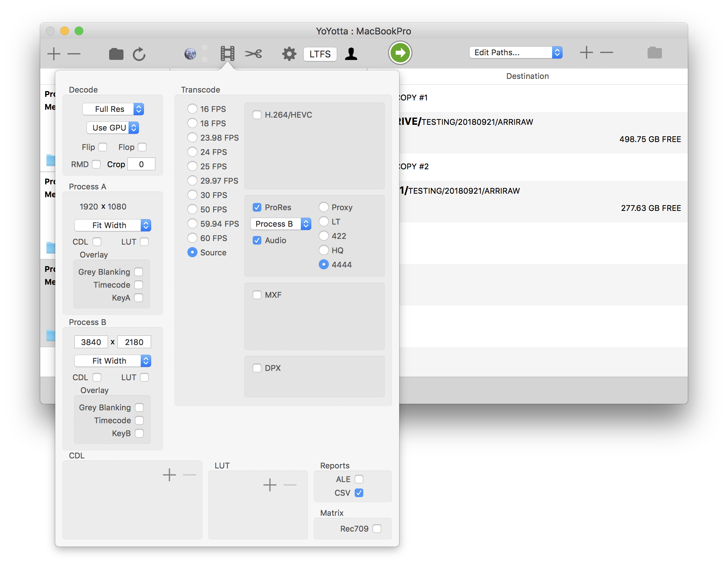728x571 pixels.
Task: Enable the KeyA checkbox
Action: coord(139,298)
